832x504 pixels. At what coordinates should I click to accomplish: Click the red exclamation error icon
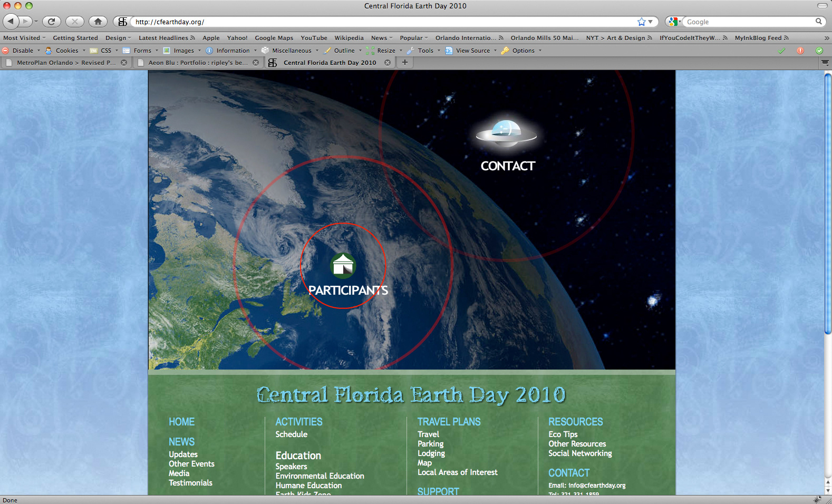click(800, 51)
